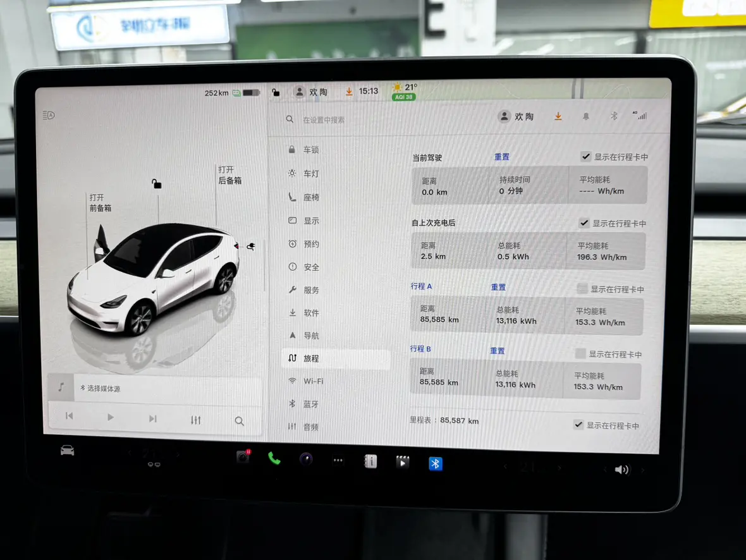Launch the Theater app with clapperboard icon
Image resolution: width=746 pixels, height=560 pixels.
pos(402,462)
